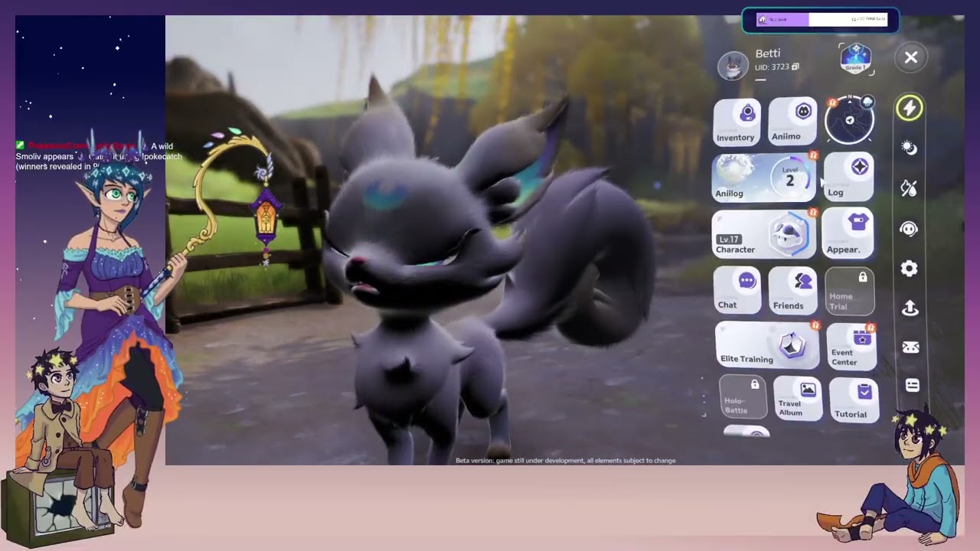Open the circular minimap compass
The width and height of the screenshot is (980, 551).
pyautogui.click(x=849, y=120)
